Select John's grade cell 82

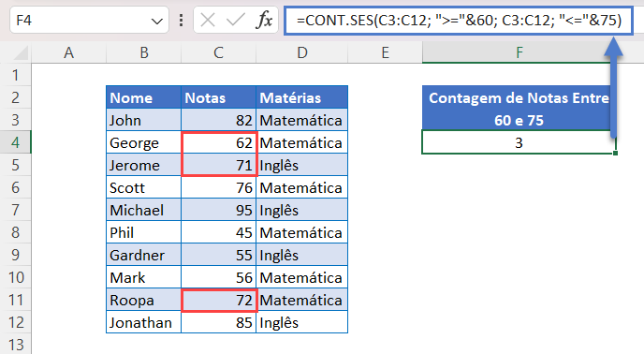click(218, 120)
